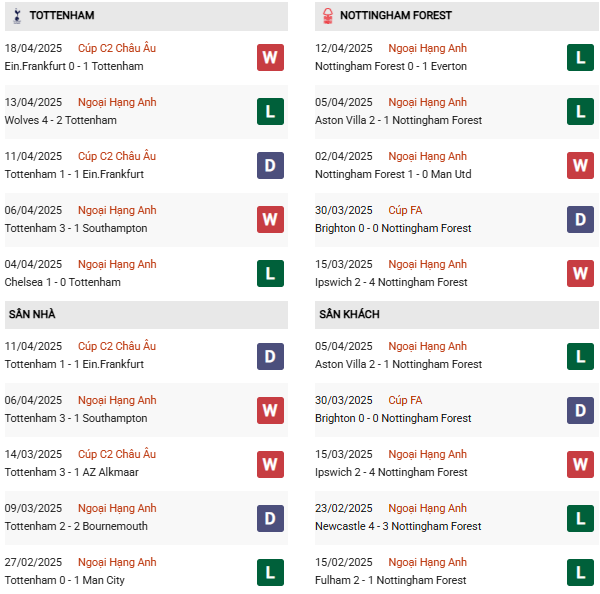600x594 pixels.
Task: Open Ngoại Hạng Anh link dated 12/04/2025
Action: 427,48
